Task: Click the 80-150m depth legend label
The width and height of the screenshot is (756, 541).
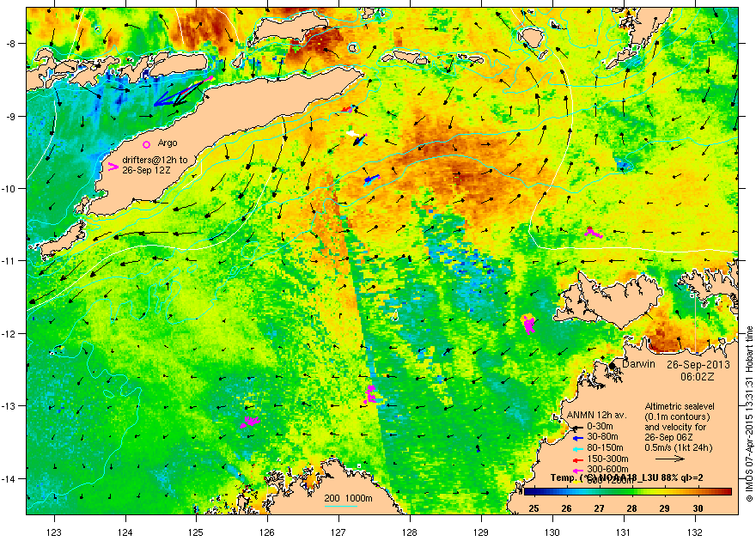Action: click(x=605, y=448)
